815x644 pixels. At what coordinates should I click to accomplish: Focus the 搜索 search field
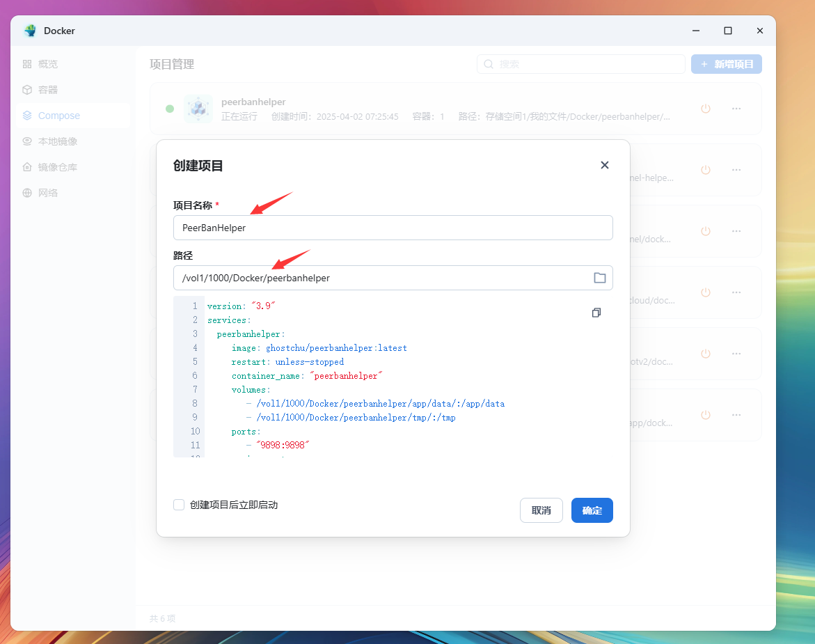pos(580,64)
